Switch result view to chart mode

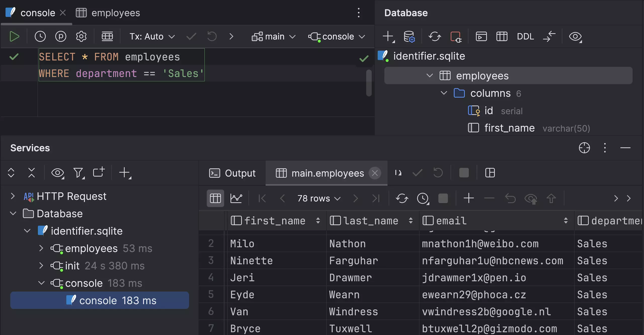tap(236, 198)
